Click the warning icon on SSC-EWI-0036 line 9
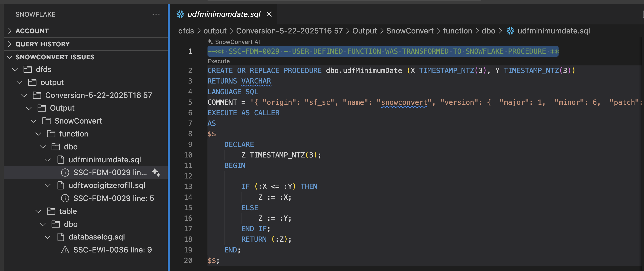644x271 pixels. coord(65,250)
